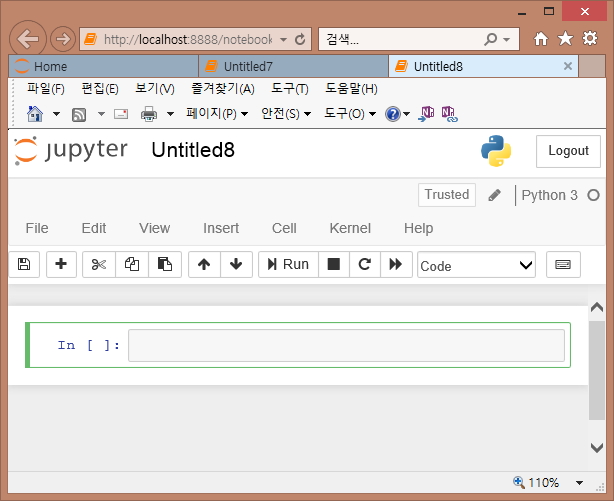Open 편집(E) menu
Image resolution: width=614 pixels, height=501 pixels.
[x=100, y=89]
